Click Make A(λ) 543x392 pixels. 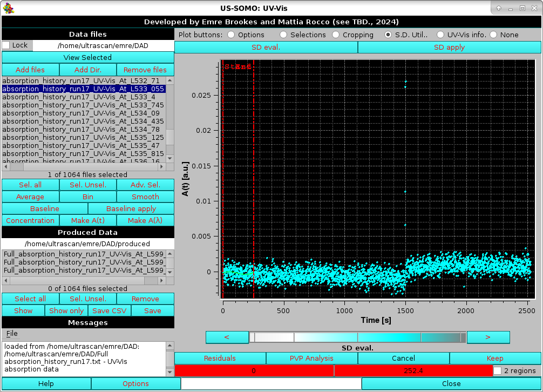145,220
